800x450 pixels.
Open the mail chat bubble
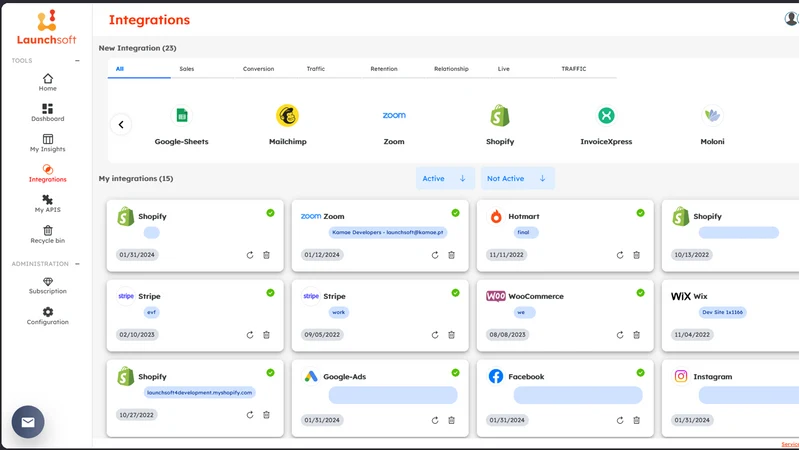click(x=28, y=422)
